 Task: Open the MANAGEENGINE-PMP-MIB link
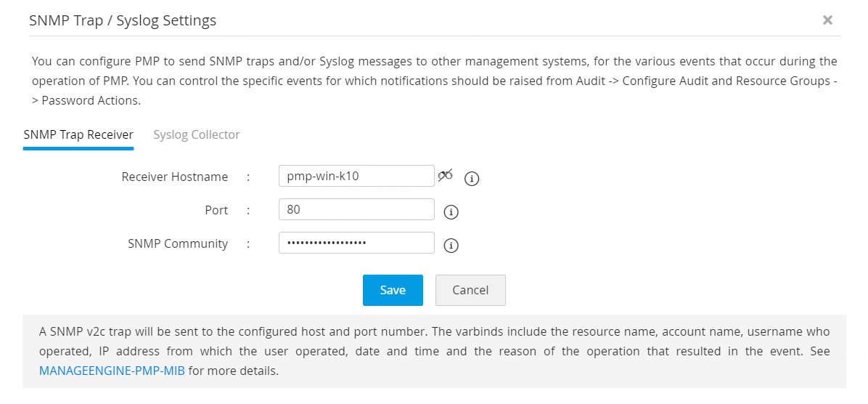pyautogui.click(x=112, y=371)
